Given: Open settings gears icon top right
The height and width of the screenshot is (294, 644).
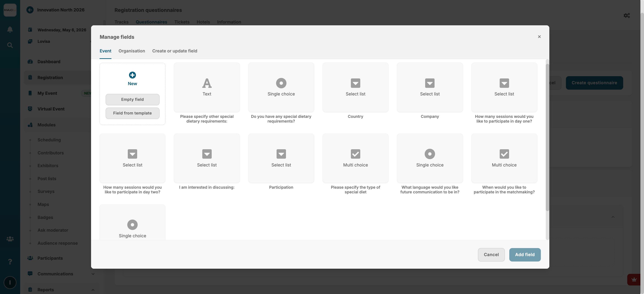Looking at the screenshot, I should coord(627,15).
